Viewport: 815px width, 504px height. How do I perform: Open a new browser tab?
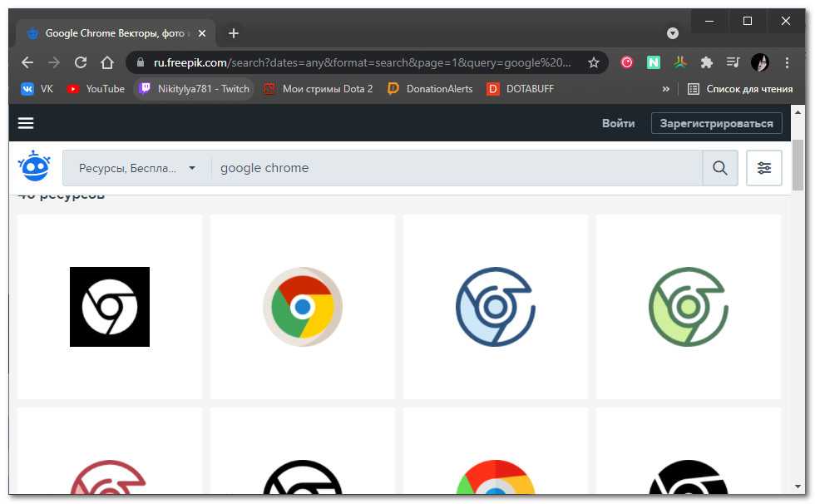(234, 33)
